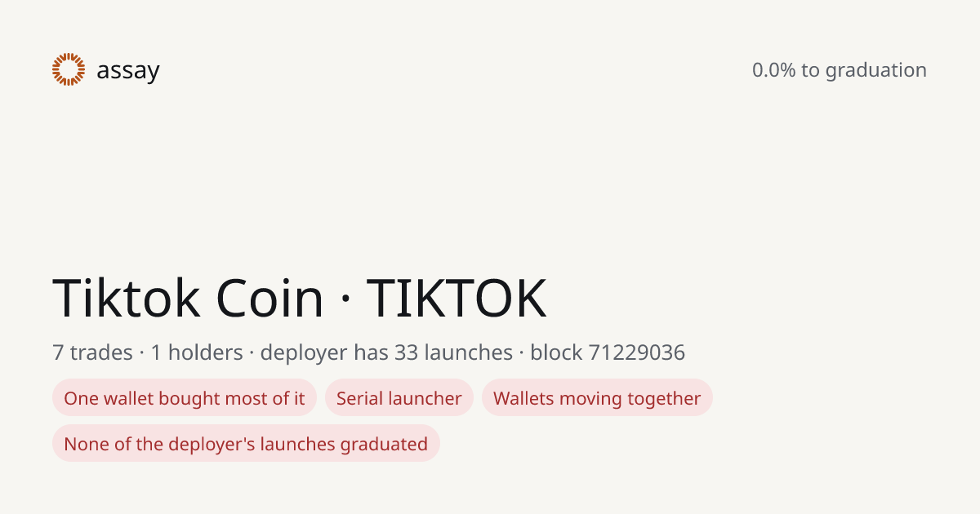Screen dimensions: 980x514
Task: Click the word Coin in the title
Action: 269,298
